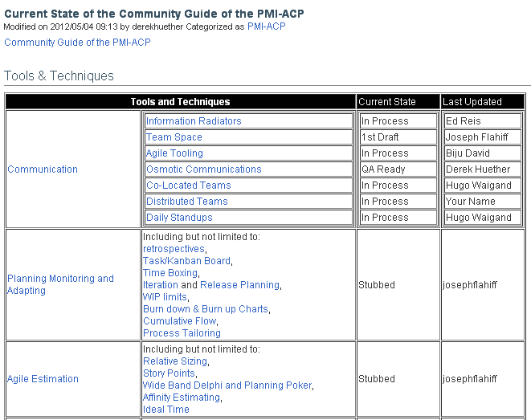Go to the Team Space article
Screen dimensions: 531x420
[x=174, y=137]
